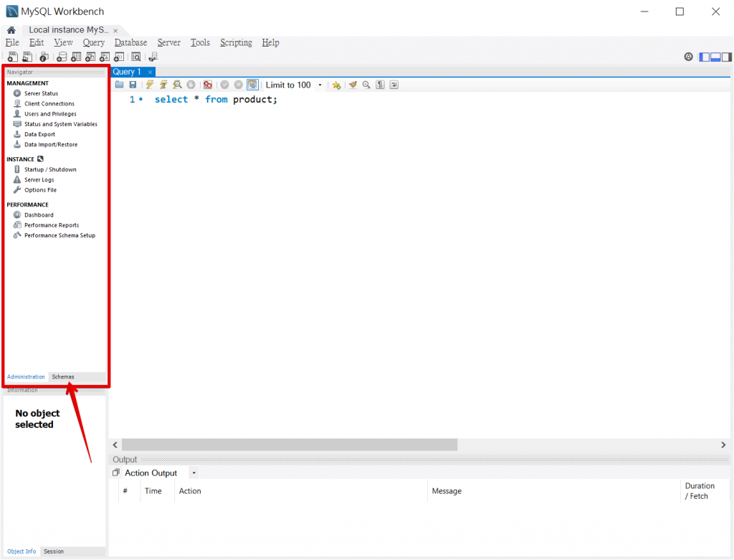Screen dimensions: 734x560
Task: Stop query execution icon
Action: (191, 85)
